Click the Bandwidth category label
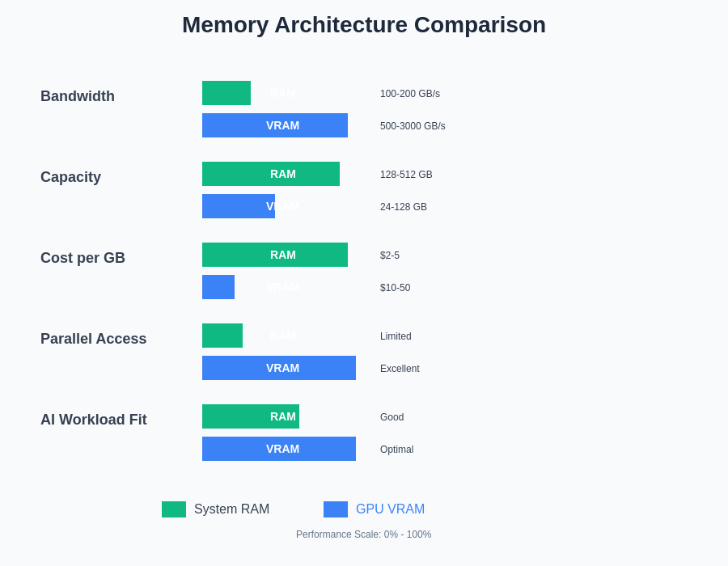Image resolution: width=728 pixels, height=566 pixels. [78, 96]
